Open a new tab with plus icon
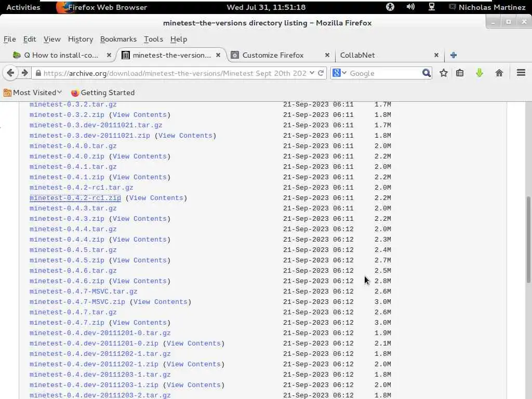 point(454,55)
